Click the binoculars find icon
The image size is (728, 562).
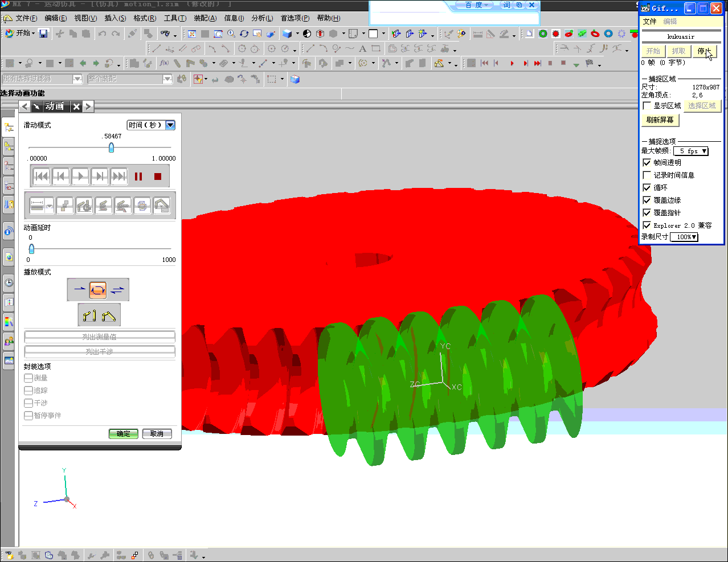pos(165,34)
